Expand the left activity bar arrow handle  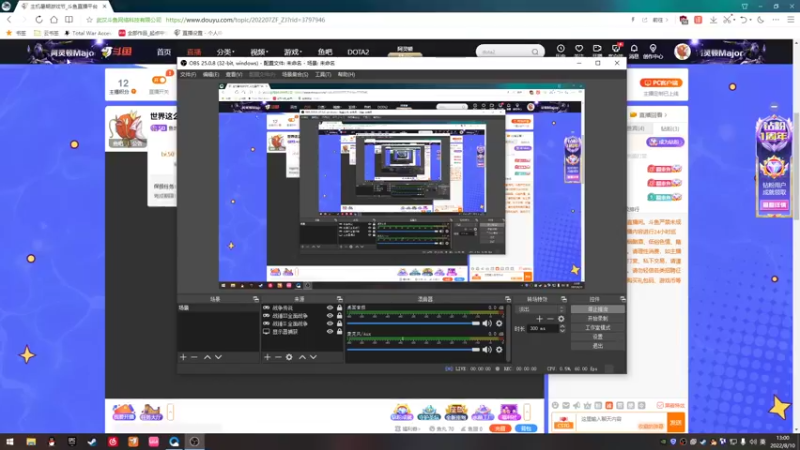point(170,412)
